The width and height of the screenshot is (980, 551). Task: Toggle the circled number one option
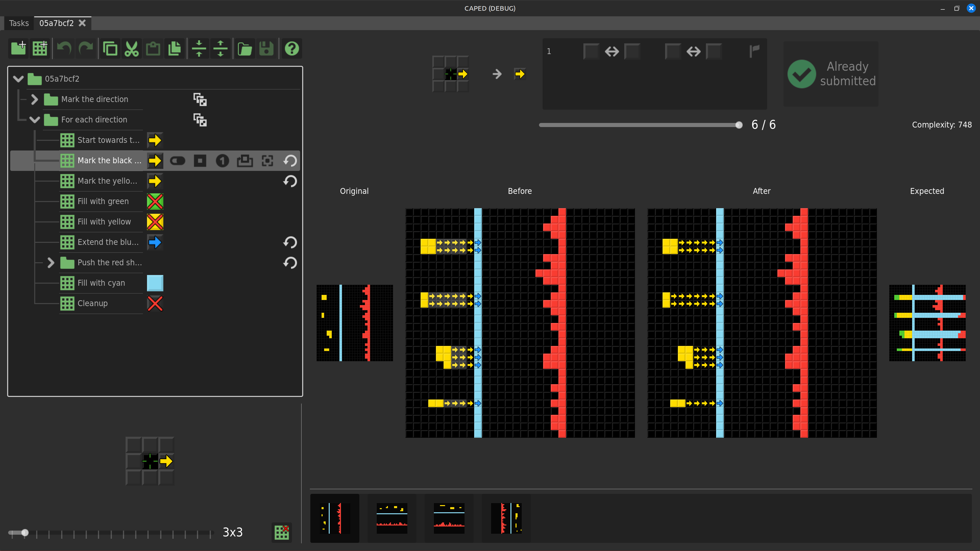pos(222,161)
